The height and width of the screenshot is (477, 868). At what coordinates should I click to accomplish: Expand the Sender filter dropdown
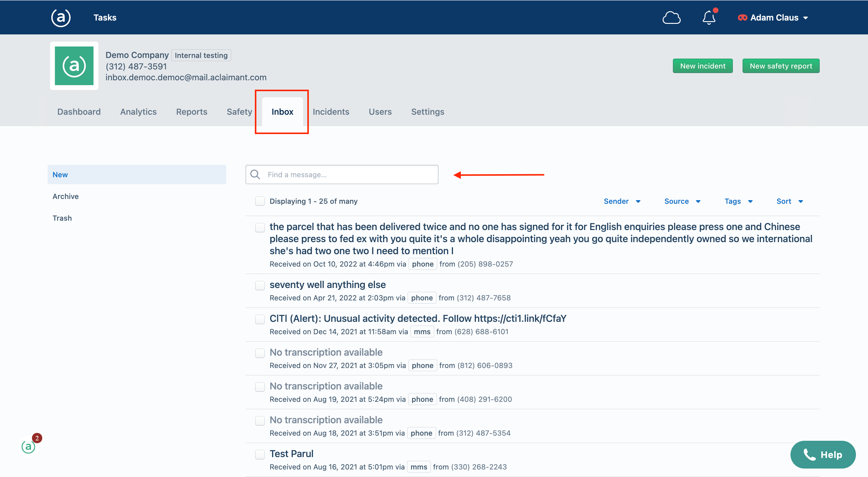(x=622, y=201)
